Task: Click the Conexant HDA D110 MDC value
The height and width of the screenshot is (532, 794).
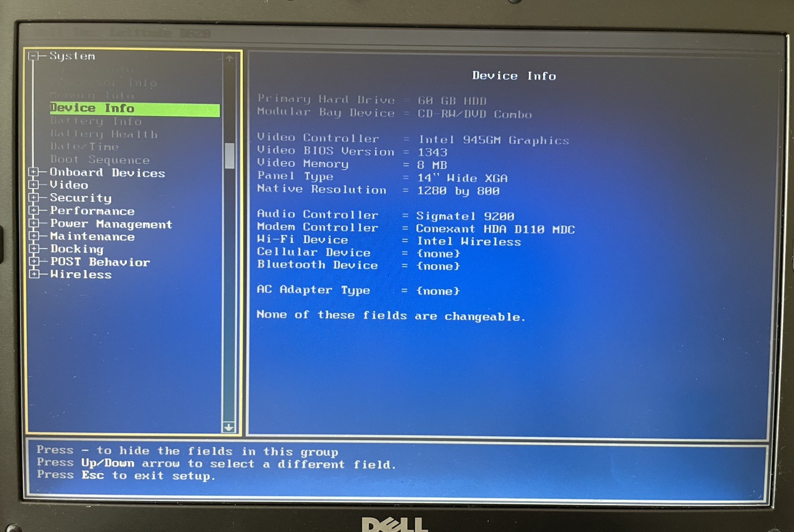Action: point(495,229)
